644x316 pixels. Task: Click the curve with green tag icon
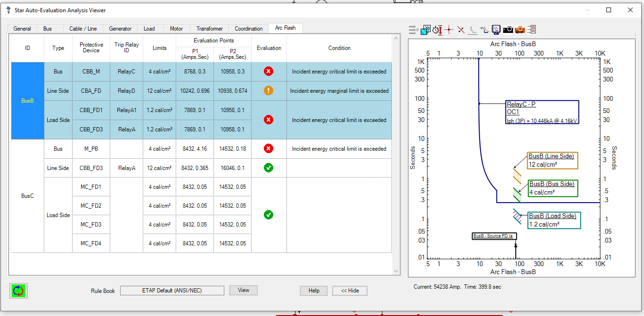484,30
